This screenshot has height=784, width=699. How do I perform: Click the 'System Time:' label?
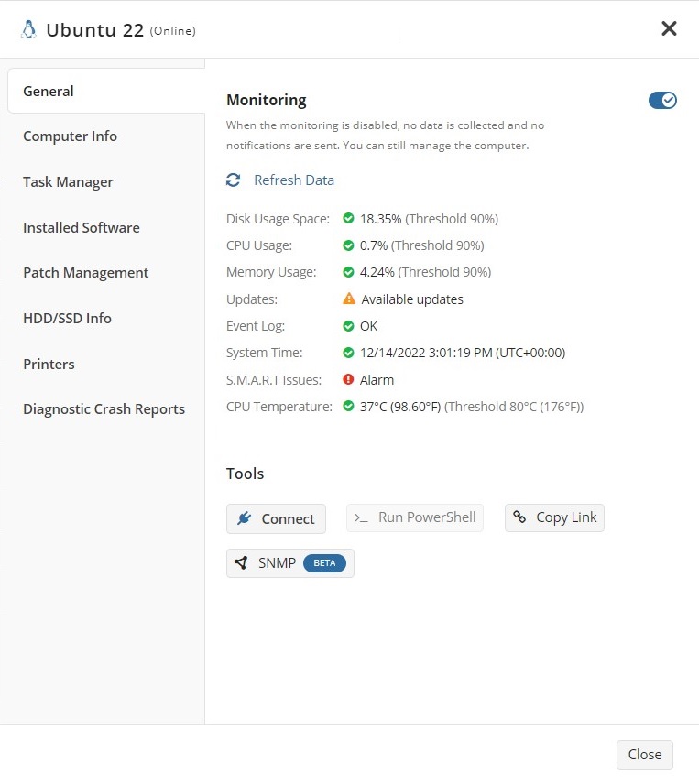click(x=265, y=353)
